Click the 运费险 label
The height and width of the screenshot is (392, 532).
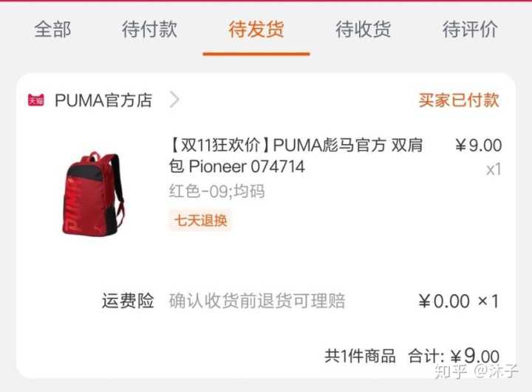click(128, 300)
